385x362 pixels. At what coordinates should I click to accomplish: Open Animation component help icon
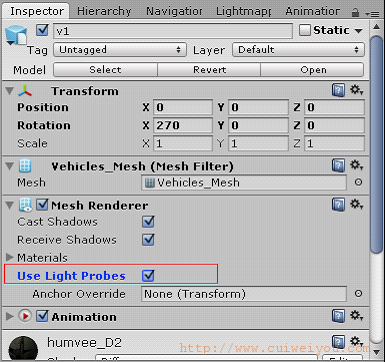coord(338,315)
